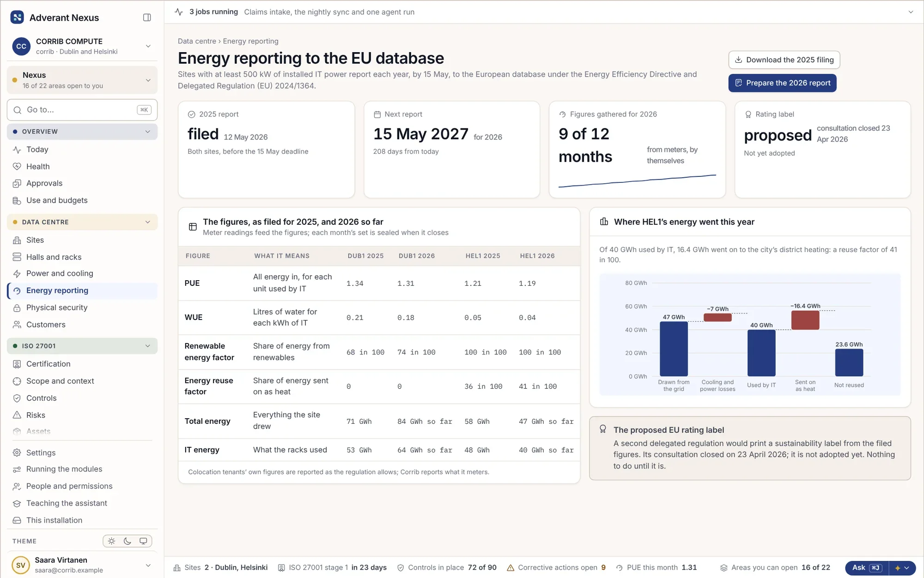Open Risks warning triangle icon

click(17, 415)
